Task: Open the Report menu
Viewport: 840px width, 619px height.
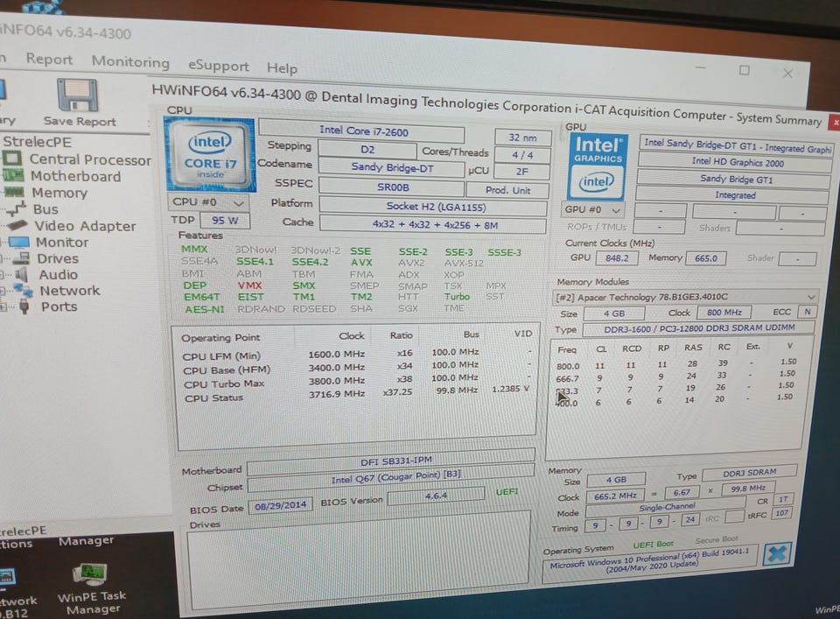Action: 49,59
